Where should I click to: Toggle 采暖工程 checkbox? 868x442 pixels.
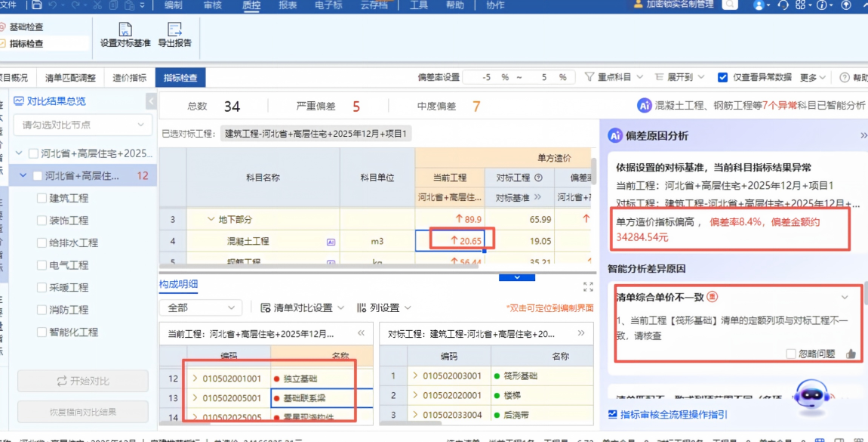[42, 287]
